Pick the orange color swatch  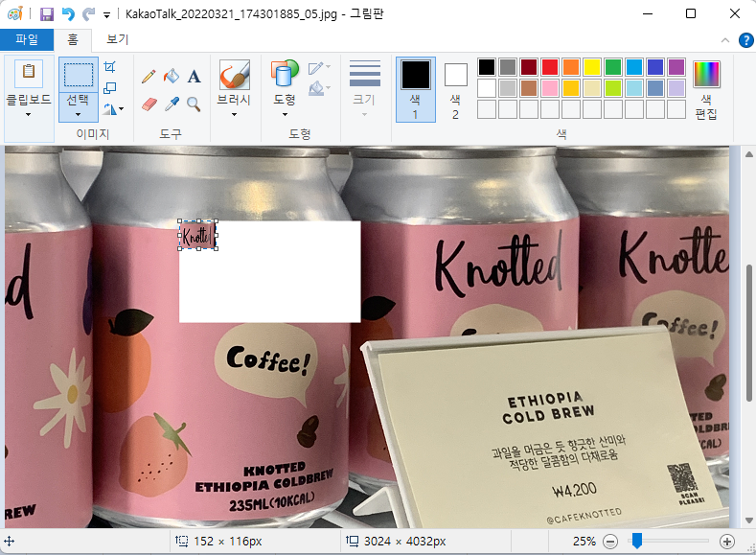571,67
